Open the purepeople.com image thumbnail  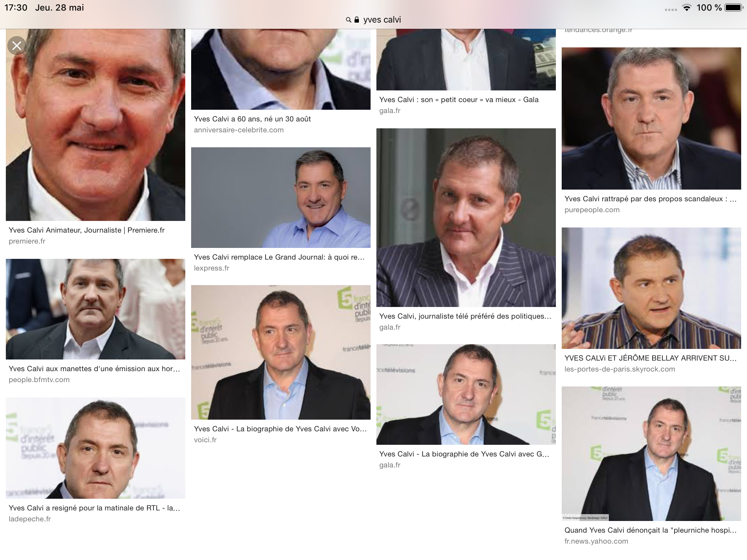point(651,118)
